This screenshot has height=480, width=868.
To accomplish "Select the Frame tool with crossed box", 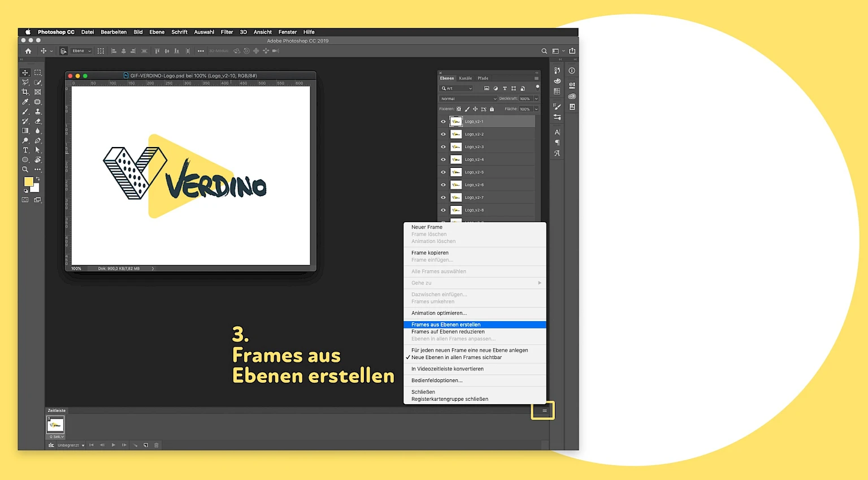I will 38,92.
